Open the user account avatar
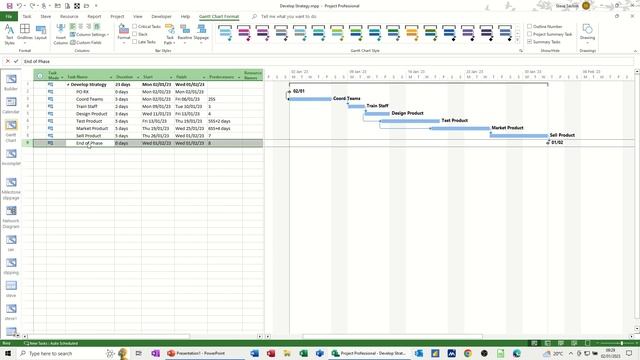640x360 pixels. click(x=586, y=6)
